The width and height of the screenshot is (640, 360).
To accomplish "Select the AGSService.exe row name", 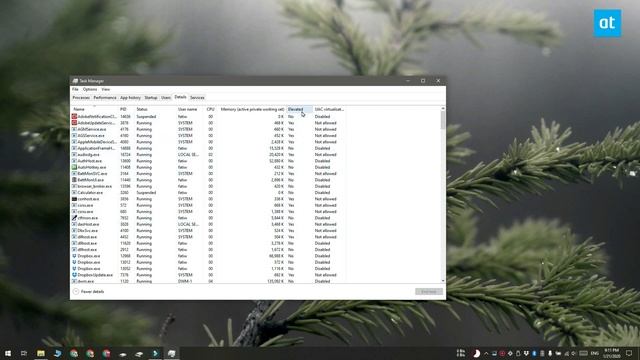I will tap(91, 136).
